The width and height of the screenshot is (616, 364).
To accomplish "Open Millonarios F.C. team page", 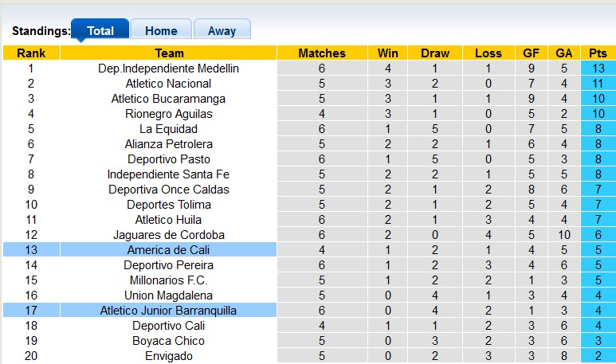I will 169,280.
